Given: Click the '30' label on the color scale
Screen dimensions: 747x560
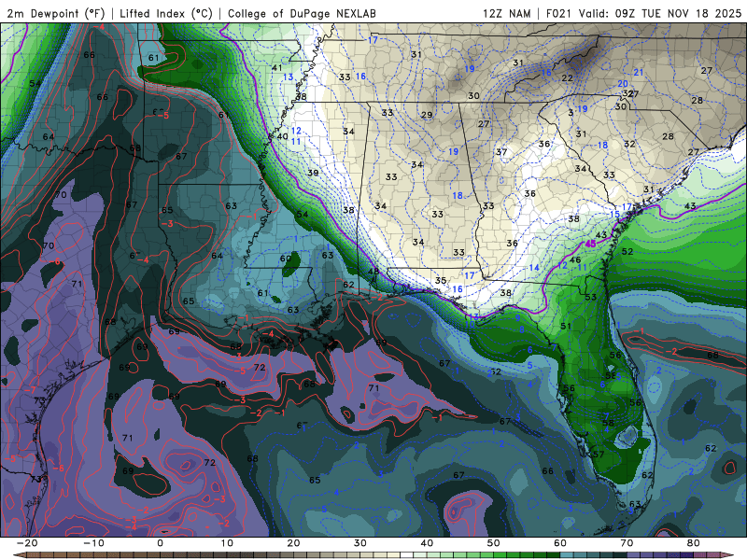Looking at the screenshot, I should [360, 543].
